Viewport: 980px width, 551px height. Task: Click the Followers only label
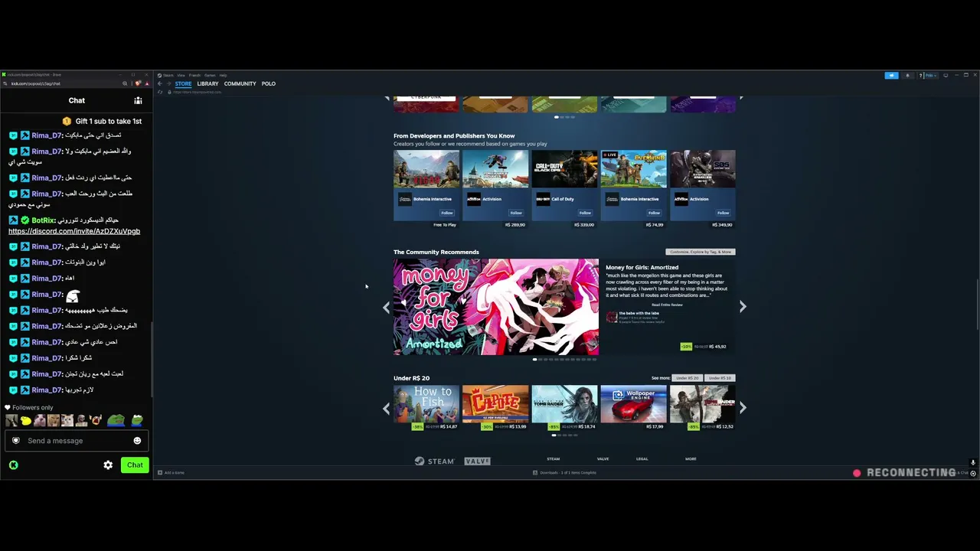pyautogui.click(x=33, y=408)
